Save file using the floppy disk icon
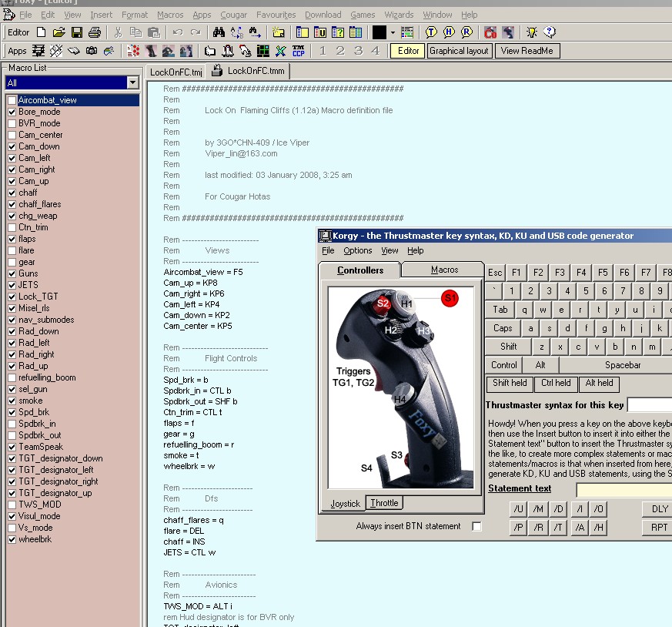 click(x=76, y=32)
